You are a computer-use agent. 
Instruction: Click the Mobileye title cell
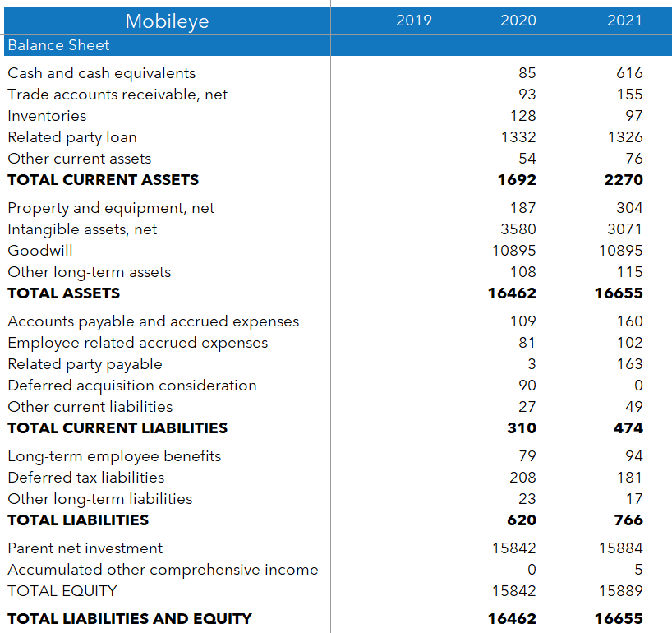coord(167,21)
